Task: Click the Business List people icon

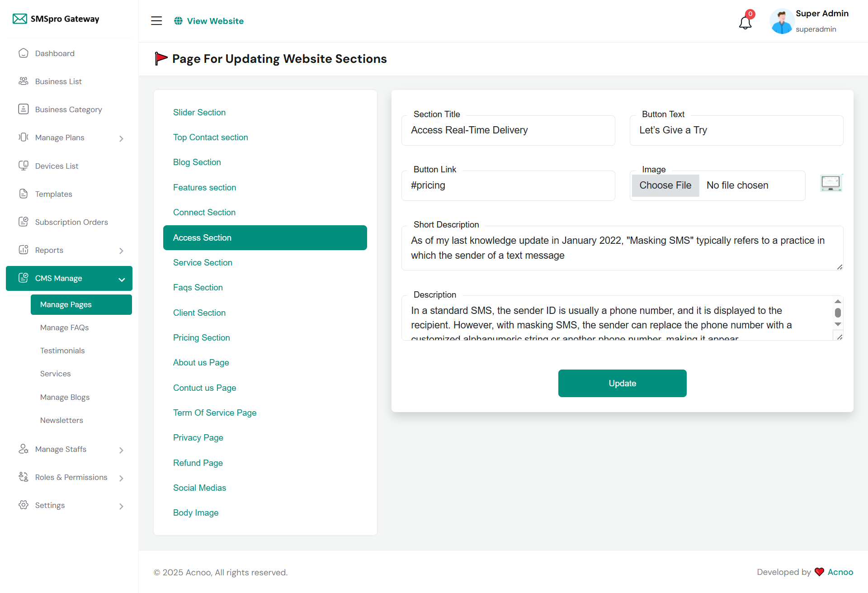Action: [24, 81]
